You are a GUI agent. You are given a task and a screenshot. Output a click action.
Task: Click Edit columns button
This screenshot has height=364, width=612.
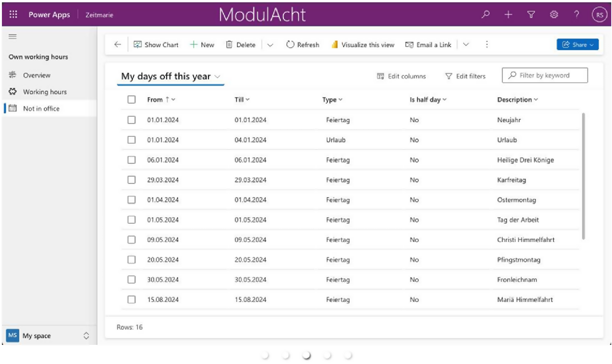(401, 76)
